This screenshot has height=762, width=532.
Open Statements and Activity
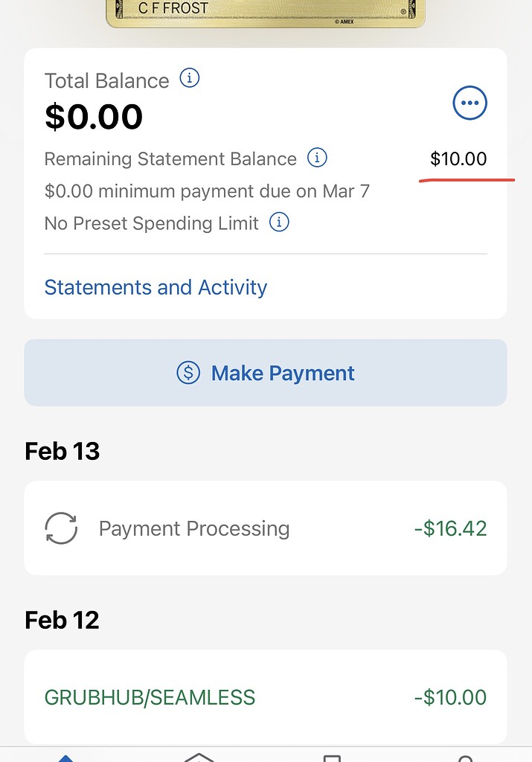pos(156,287)
